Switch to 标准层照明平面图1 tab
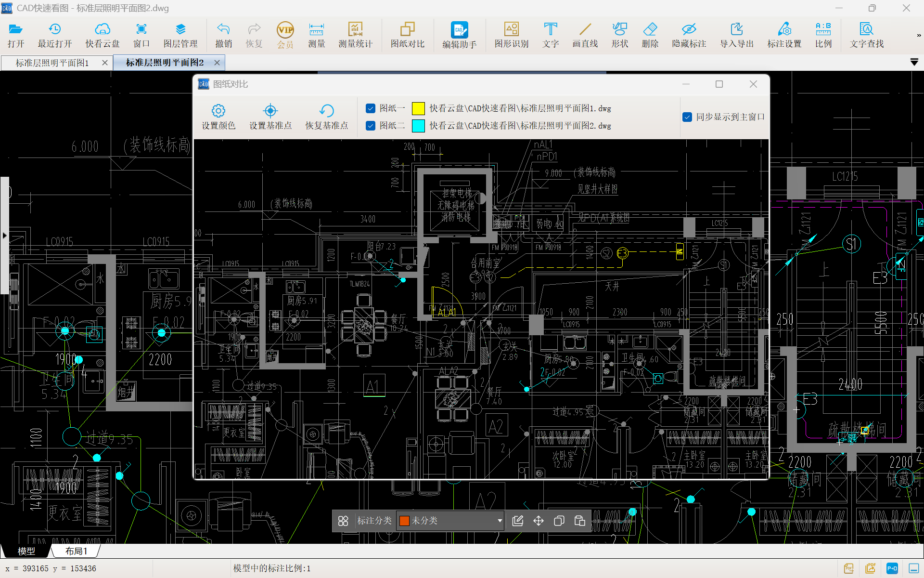The width and height of the screenshot is (924, 578). pyautogui.click(x=52, y=63)
